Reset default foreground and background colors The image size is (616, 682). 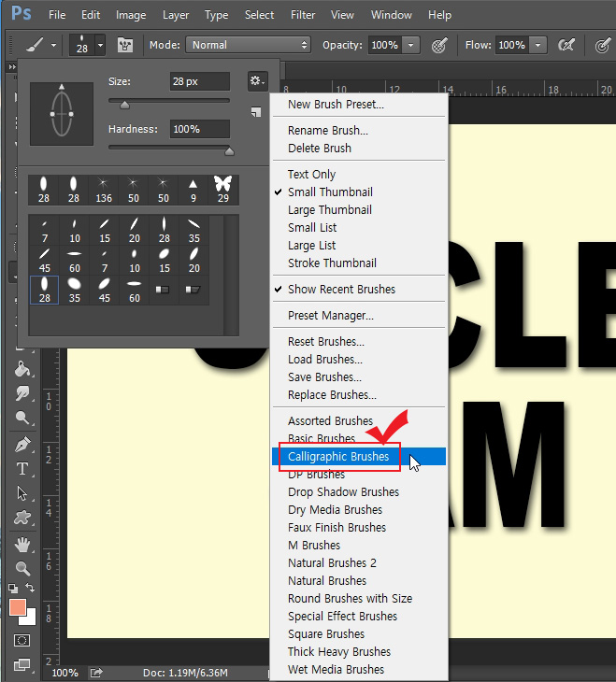pos(13,588)
